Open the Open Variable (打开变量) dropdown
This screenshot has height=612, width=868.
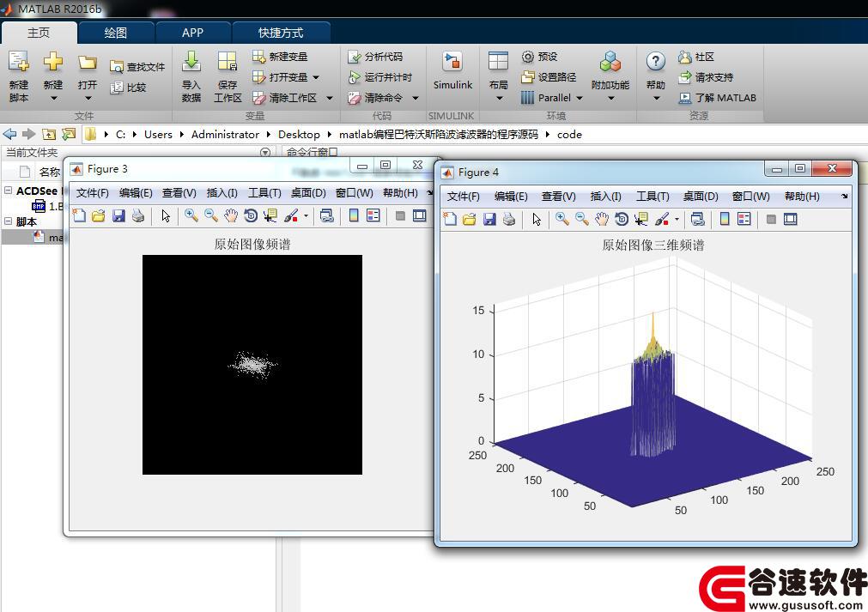click(x=316, y=77)
